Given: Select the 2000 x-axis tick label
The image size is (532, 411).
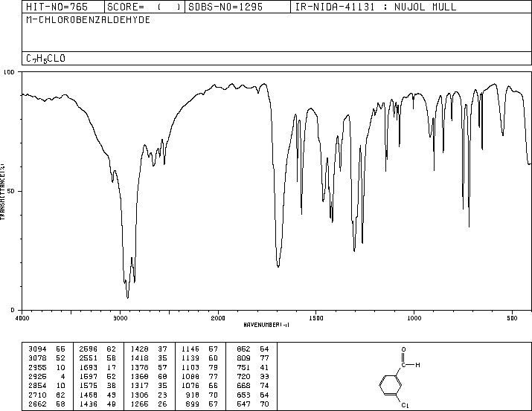Looking at the screenshot, I should click(x=218, y=317).
